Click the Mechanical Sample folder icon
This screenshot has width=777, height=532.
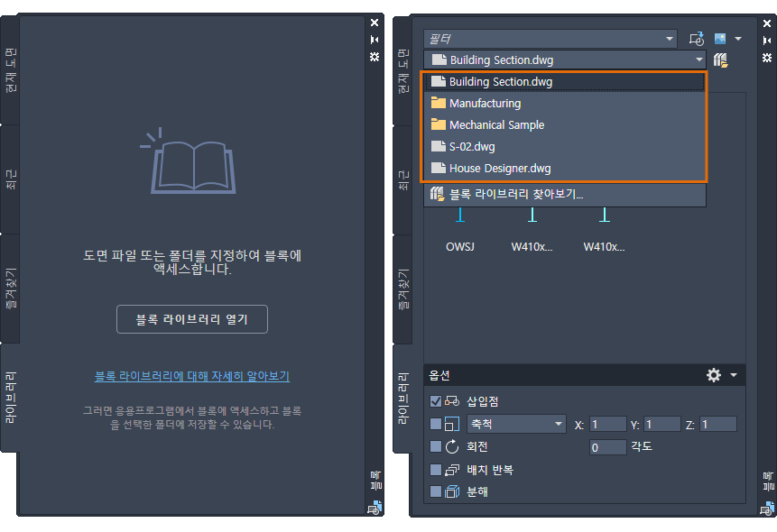point(439,124)
